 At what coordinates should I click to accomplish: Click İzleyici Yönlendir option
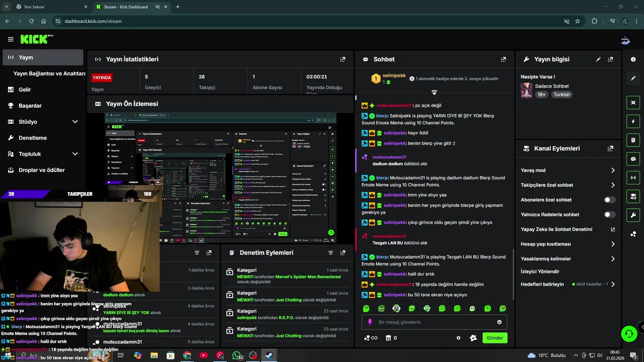click(540, 271)
